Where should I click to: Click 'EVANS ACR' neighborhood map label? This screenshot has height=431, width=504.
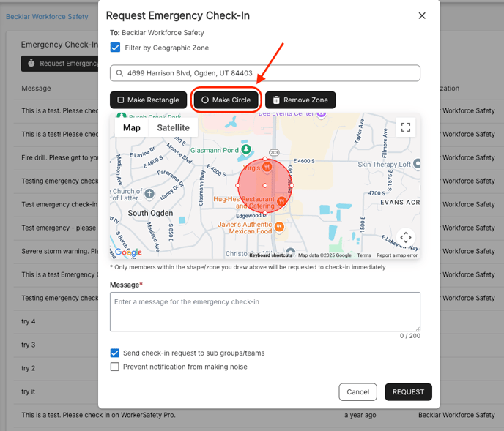click(400, 203)
